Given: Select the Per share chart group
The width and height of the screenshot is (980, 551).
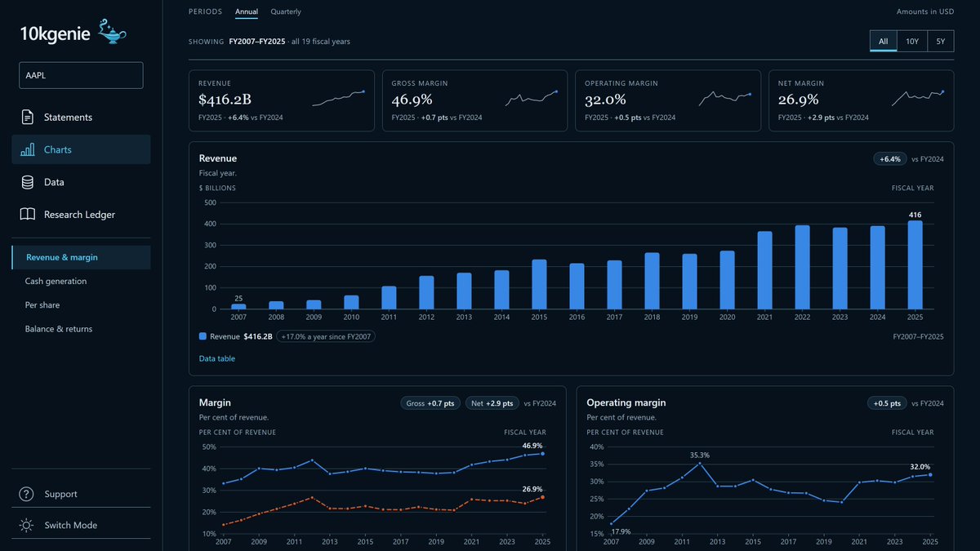Looking at the screenshot, I should click(x=81, y=304).
